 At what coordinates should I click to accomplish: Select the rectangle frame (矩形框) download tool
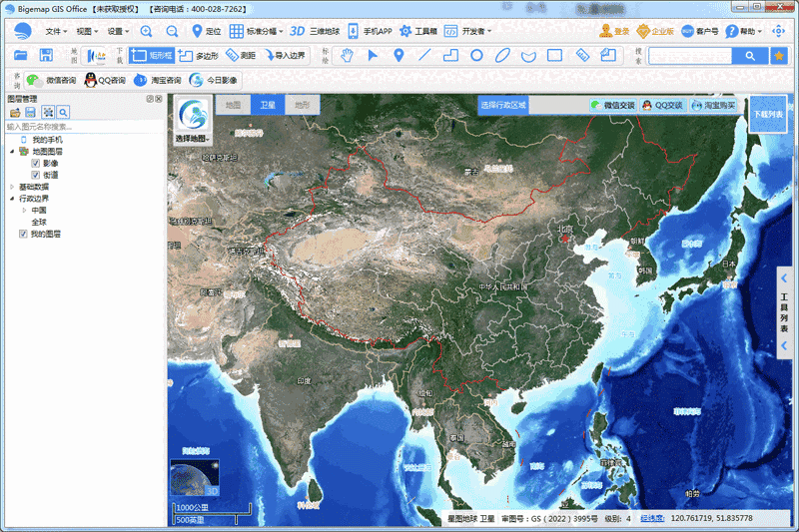click(x=152, y=56)
